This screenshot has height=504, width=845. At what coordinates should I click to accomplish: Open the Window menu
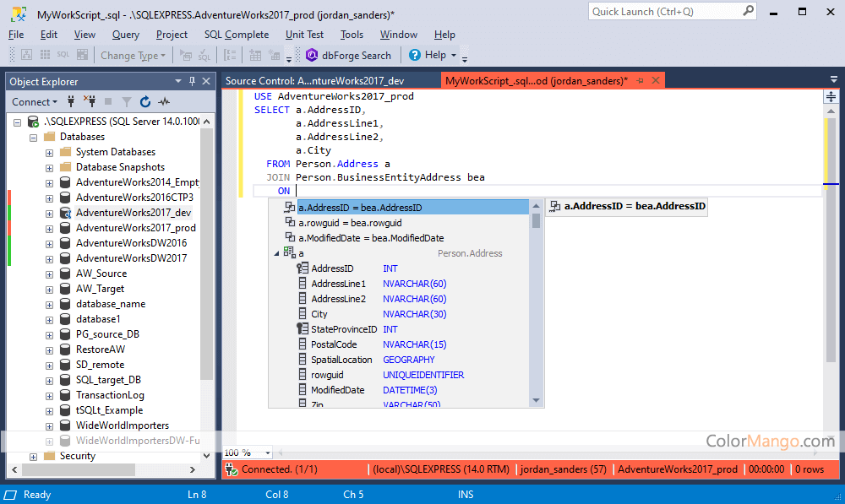click(x=399, y=35)
